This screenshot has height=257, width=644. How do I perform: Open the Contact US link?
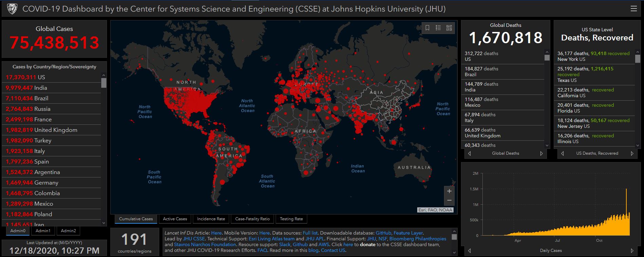tap(333, 251)
